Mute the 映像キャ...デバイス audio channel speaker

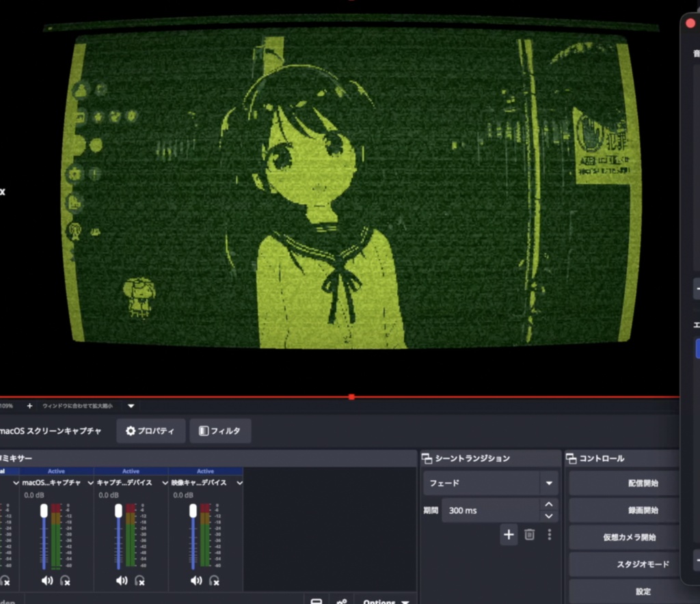click(x=196, y=580)
